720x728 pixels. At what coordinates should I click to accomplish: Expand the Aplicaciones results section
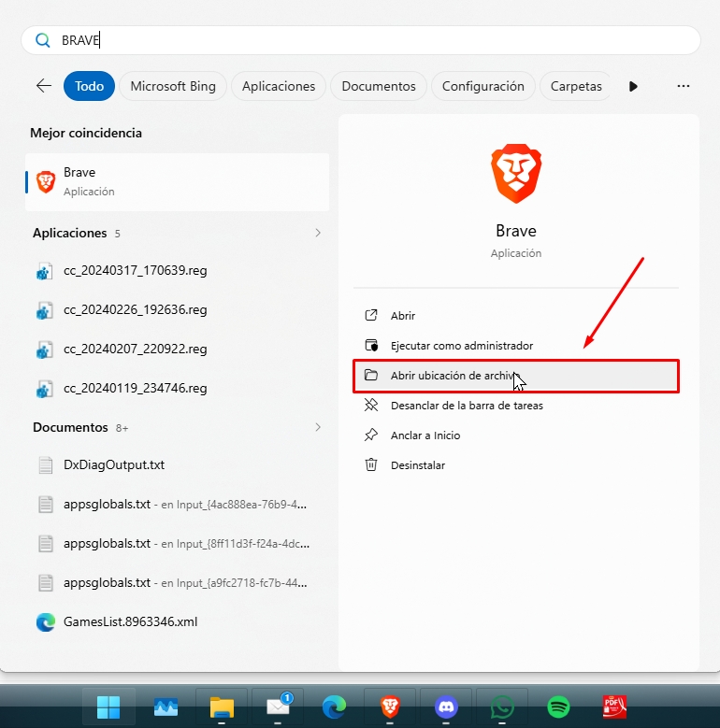point(318,233)
